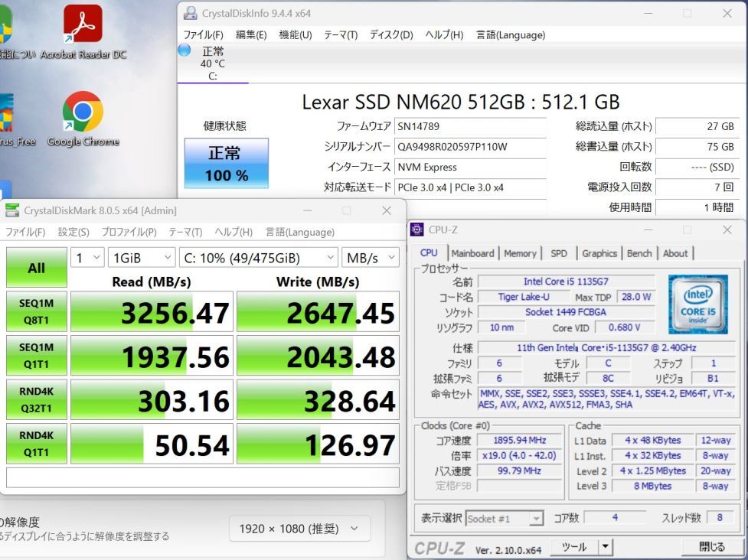Open the 1920 × 1080 resolution dropdown
Viewport: 748px width, 560px height.
click(299, 528)
